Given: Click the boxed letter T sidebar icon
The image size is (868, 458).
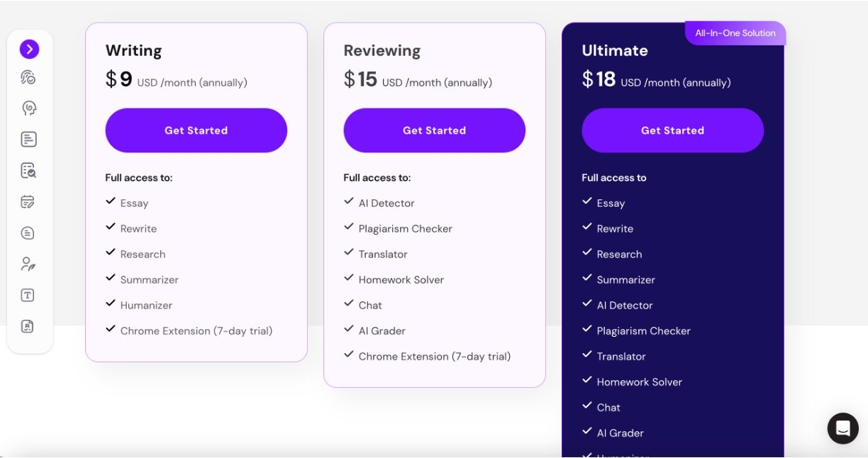Looking at the screenshot, I should point(28,296).
